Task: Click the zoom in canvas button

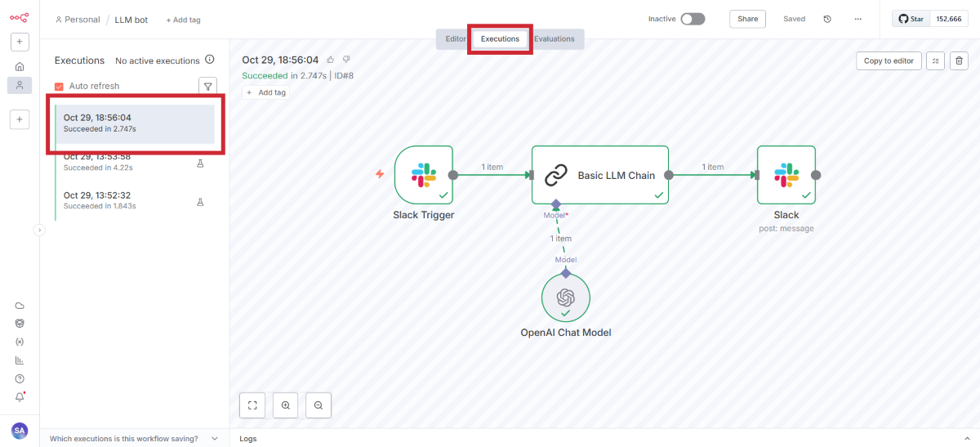Action: coord(285,405)
